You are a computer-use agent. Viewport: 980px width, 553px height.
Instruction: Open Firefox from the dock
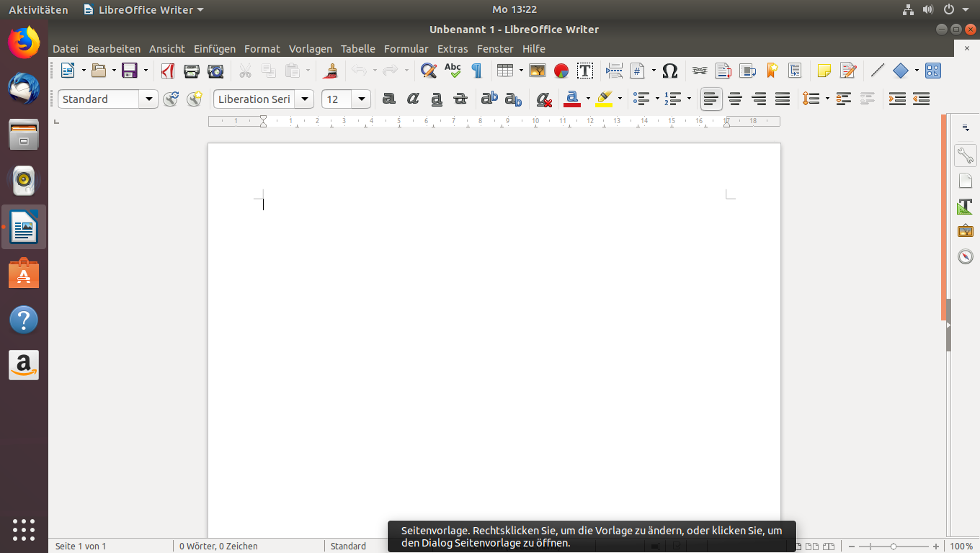tap(24, 43)
